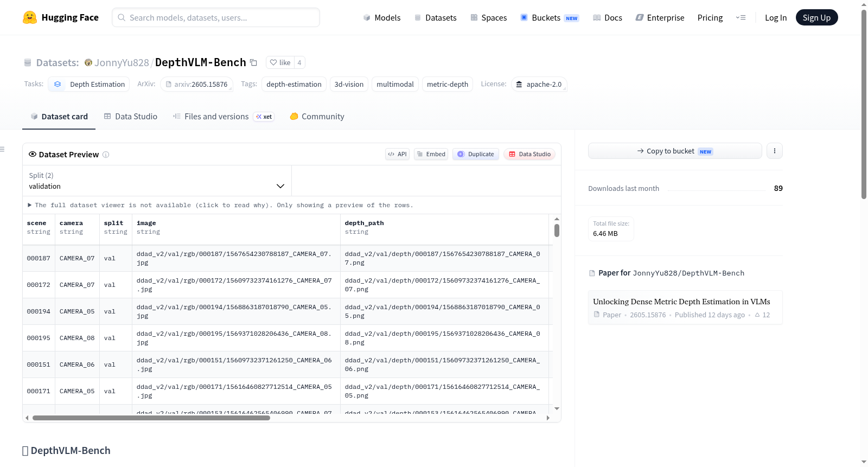868x467 pixels.
Task: Select scene cell 000195
Action: coord(39,338)
